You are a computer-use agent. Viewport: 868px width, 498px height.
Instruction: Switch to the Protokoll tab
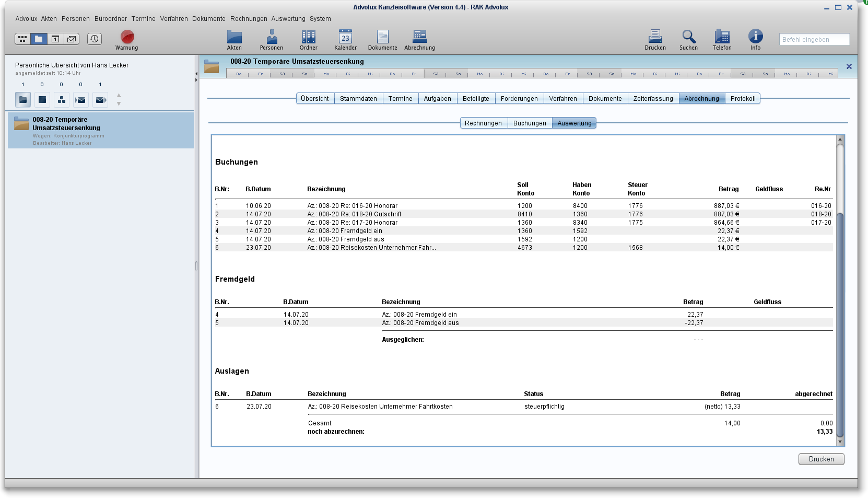point(743,98)
